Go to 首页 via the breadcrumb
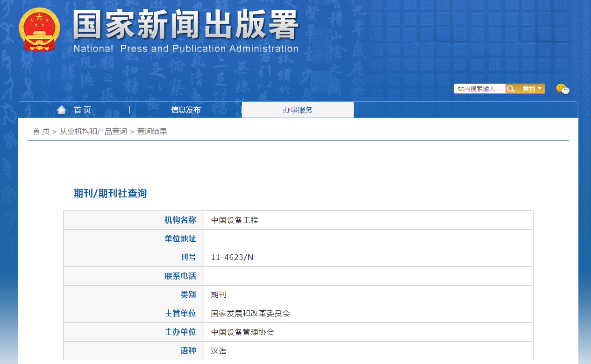 pos(41,131)
